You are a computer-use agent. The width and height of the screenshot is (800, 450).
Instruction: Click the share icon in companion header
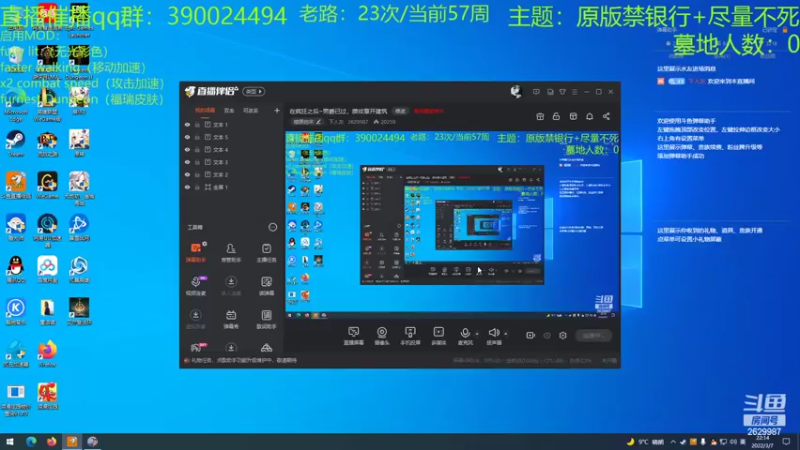606,116
